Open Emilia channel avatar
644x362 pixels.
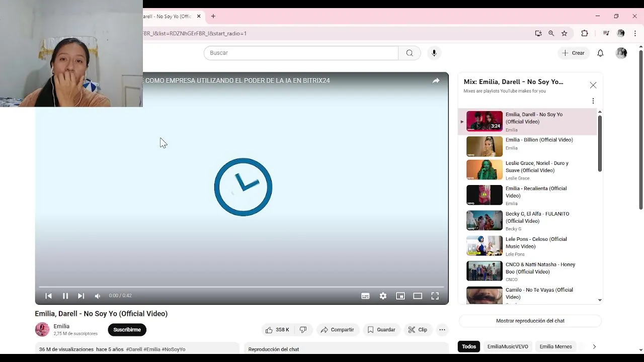coord(42,329)
